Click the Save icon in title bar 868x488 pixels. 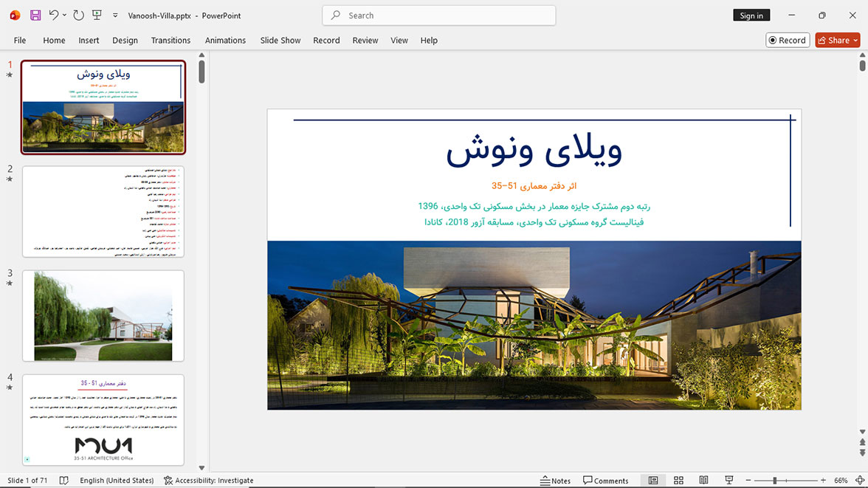[x=35, y=16]
